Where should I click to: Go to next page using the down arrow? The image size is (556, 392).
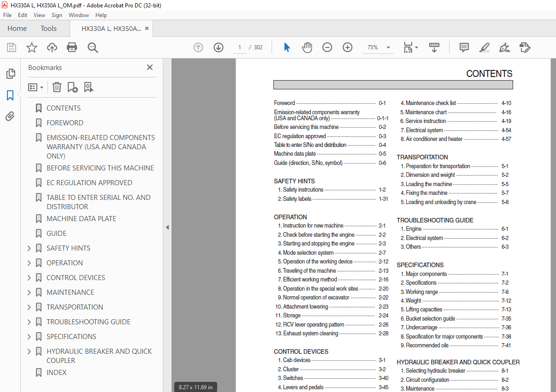tap(219, 47)
